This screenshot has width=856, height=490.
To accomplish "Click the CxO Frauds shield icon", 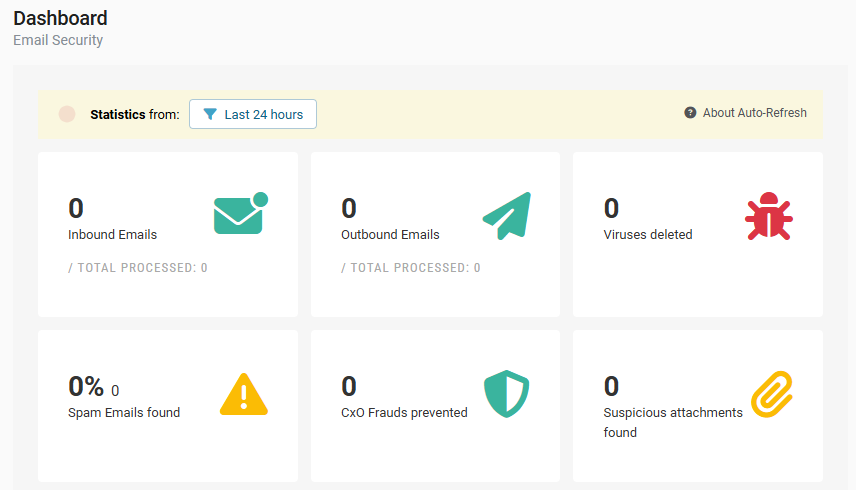I will (x=506, y=394).
